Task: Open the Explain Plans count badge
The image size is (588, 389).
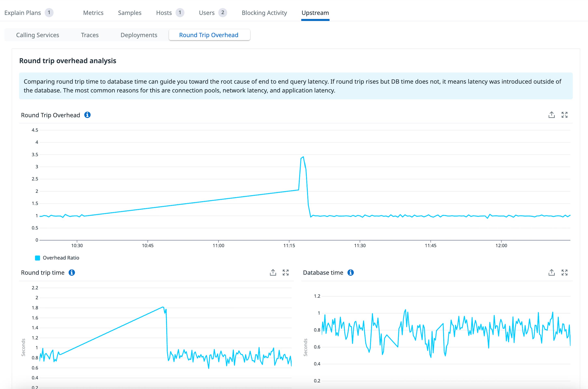Action: [49, 12]
